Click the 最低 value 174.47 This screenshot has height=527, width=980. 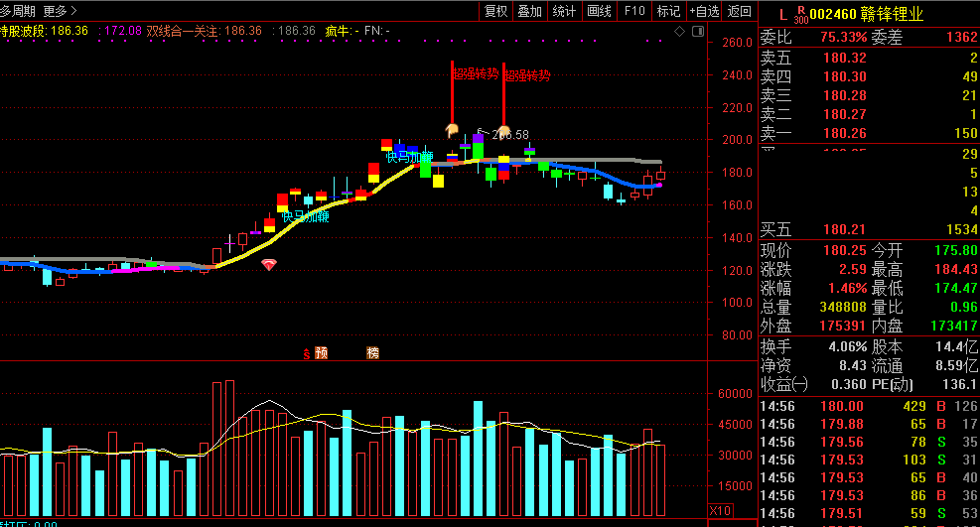coord(956,288)
